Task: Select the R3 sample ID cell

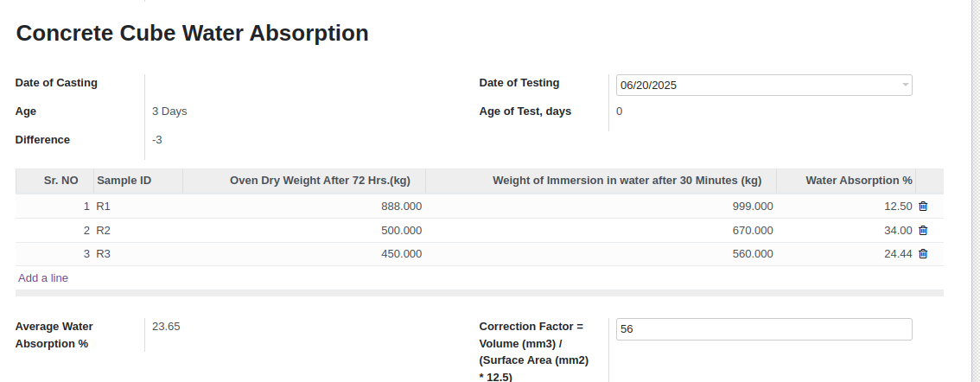Action: click(x=138, y=254)
